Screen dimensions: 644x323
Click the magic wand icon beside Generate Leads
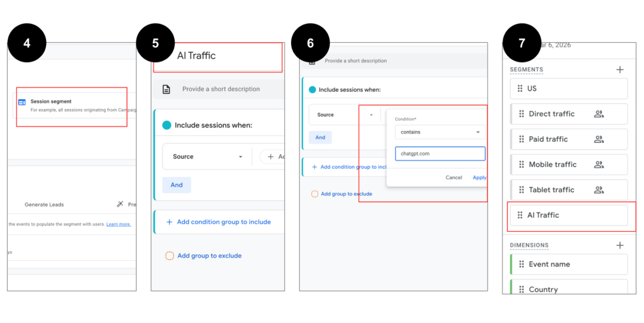click(120, 204)
